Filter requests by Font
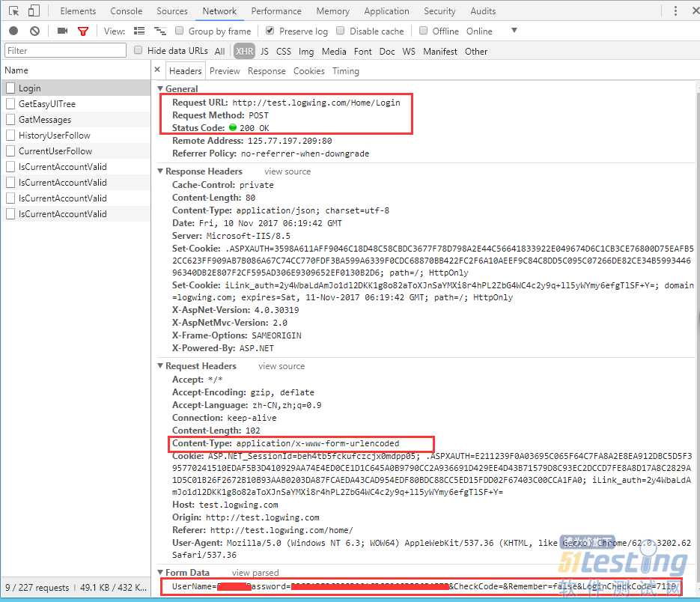700x602 pixels. [x=363, y=52]
